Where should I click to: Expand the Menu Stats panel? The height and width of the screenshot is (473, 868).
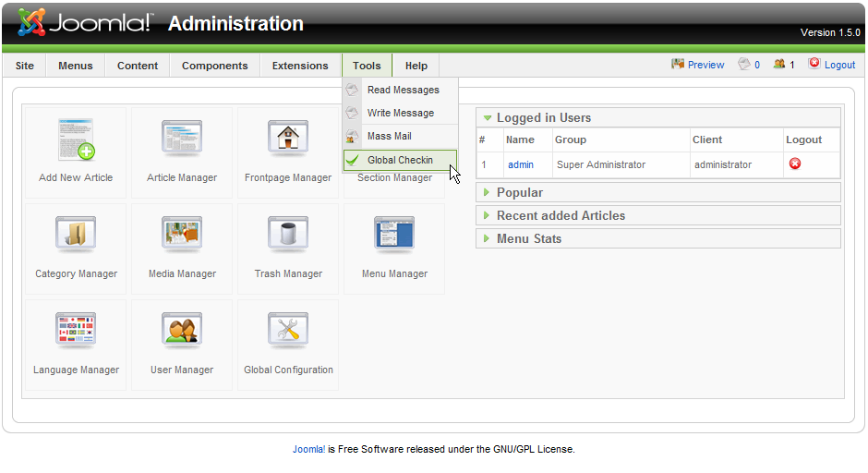(x=658, y=238)
